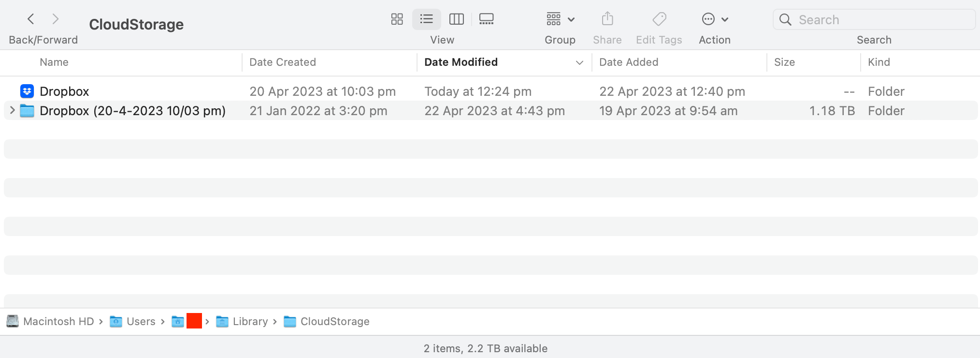Screen dimensions: 980x358
Task: Sort by Kind column header
Action: [879, 62]
